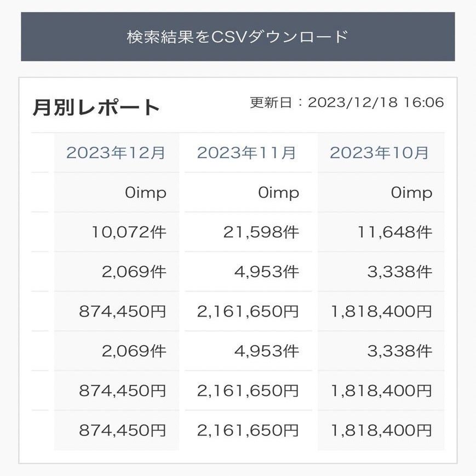Open the 2023年10月 column header link
The image size is (476, 476).
pyautogui.click(x=379, y=153)
